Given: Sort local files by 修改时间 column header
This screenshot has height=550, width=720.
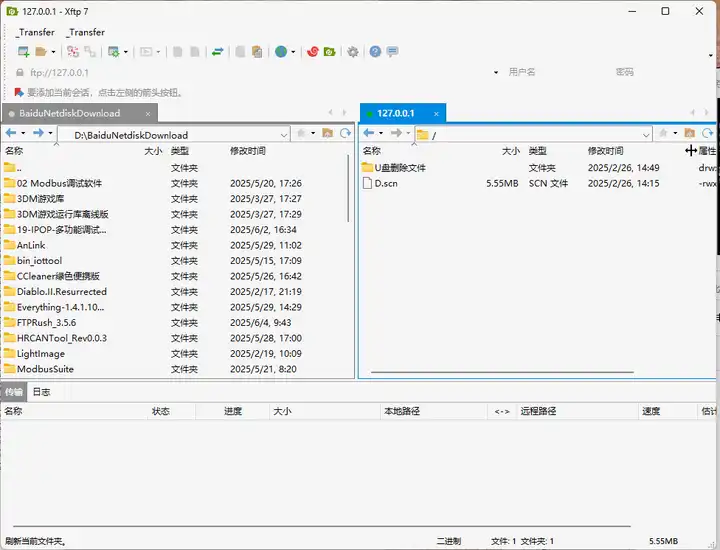Looking at the screenshot, I should click(248, 151).
